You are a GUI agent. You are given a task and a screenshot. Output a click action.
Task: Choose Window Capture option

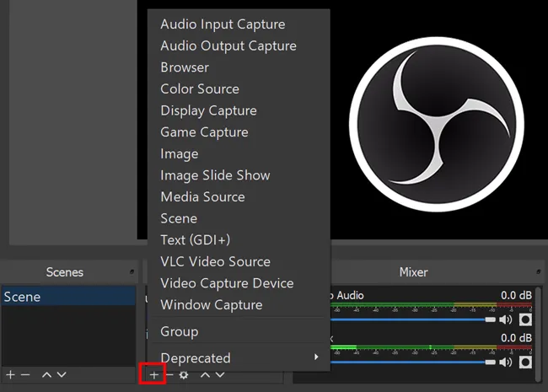point(239,305)
